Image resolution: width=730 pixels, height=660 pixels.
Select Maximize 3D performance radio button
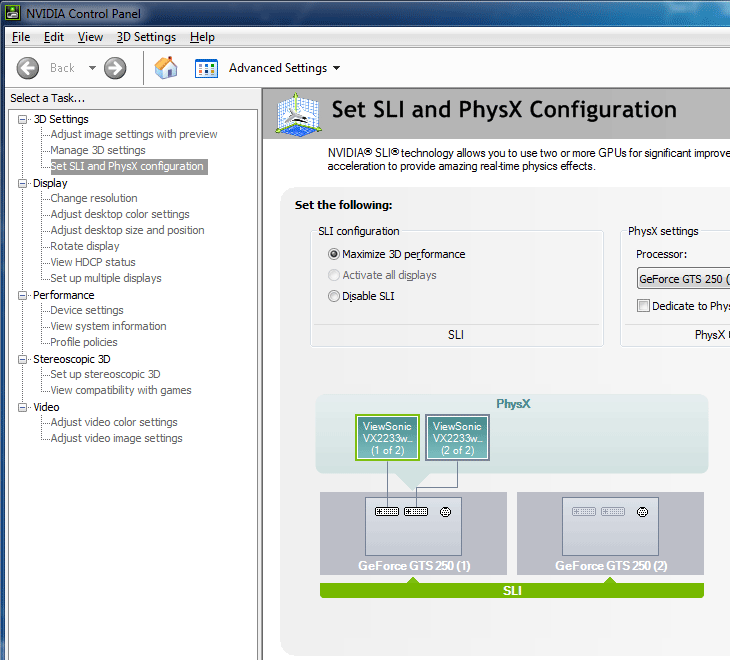pos(334,254)
